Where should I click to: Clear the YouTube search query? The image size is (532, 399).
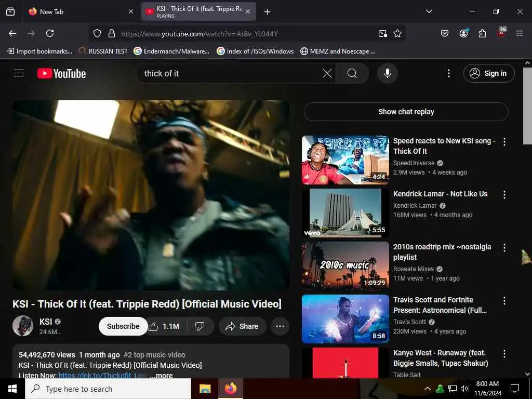[327, 73]
